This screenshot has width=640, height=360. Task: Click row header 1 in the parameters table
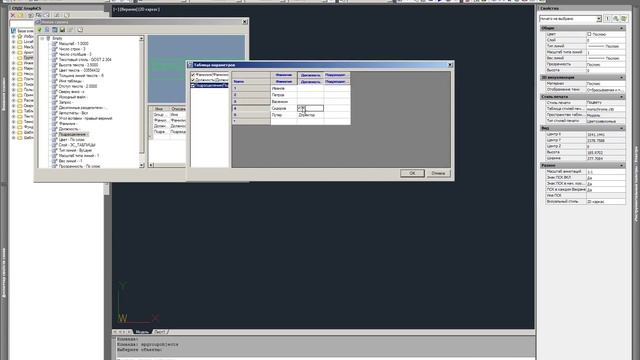pyautogui.click(x=251, y=88)
